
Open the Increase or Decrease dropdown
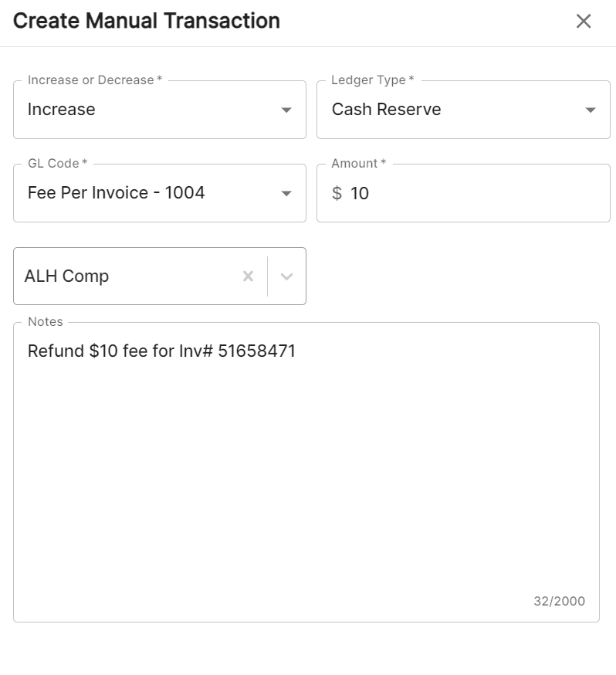154,109
